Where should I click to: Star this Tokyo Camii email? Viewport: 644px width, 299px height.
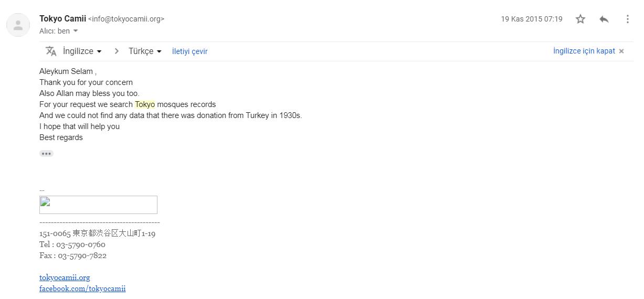coord(580,19)
